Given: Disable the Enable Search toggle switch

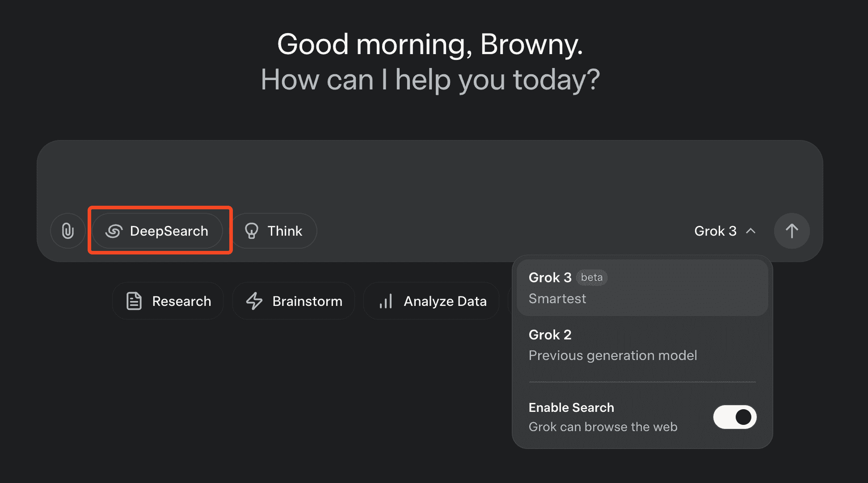Looking at the screenshot, I should (x=734, y=417).
